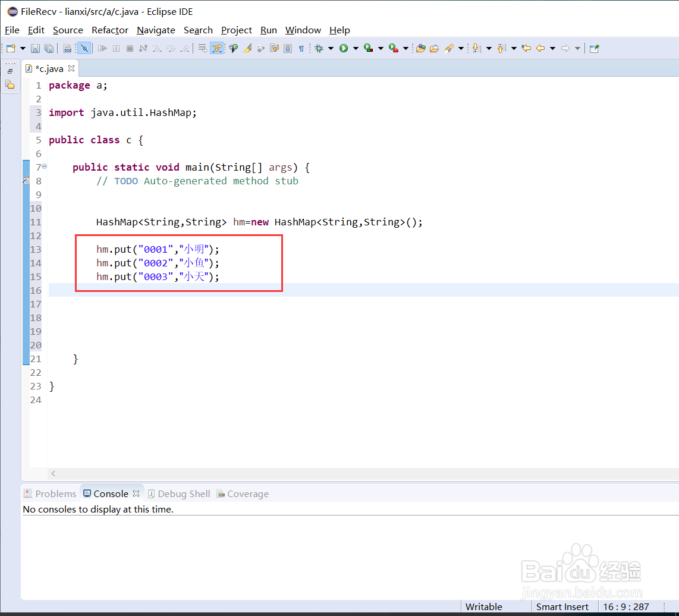Click the Smart Insert status bar entry

pos(562,607)
